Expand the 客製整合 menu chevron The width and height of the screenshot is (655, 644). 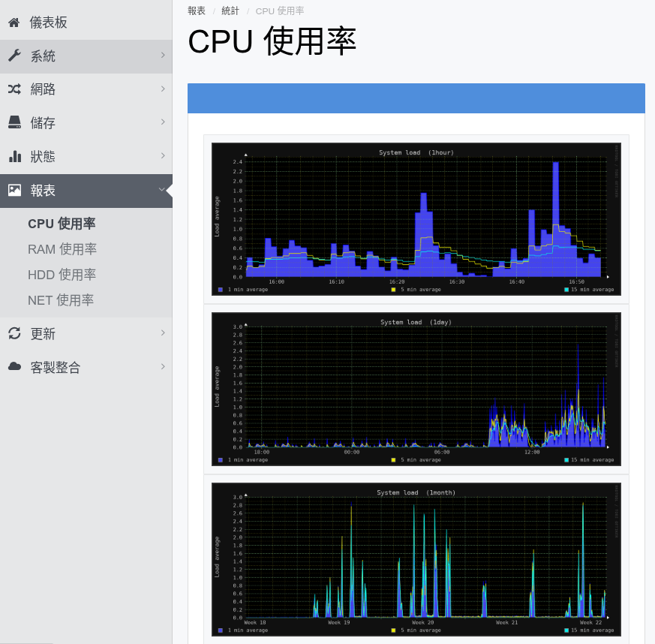(163, 366)
